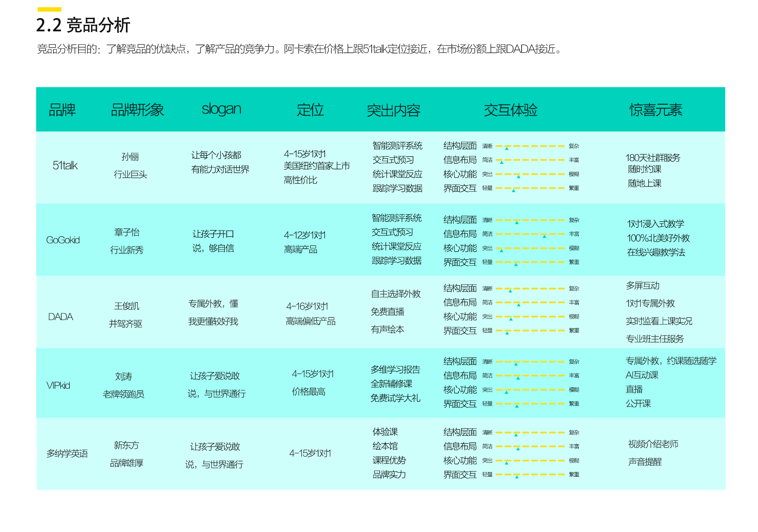The width and height of the screenshot is (758, 532).
Task: Click 自主选择外教 in DADA row
Action: click(x=396, y=294)
